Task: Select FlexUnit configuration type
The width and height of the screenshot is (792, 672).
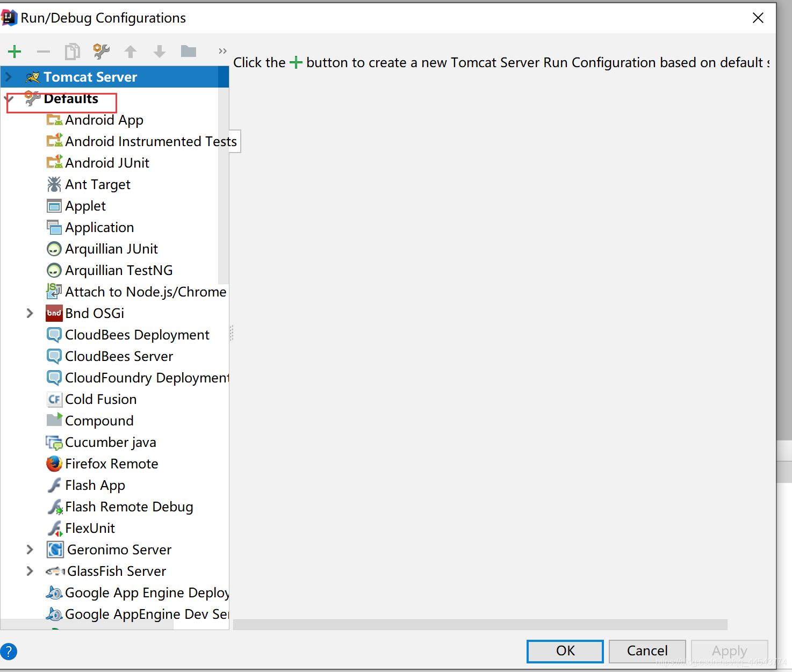Action: pos(90,529)
